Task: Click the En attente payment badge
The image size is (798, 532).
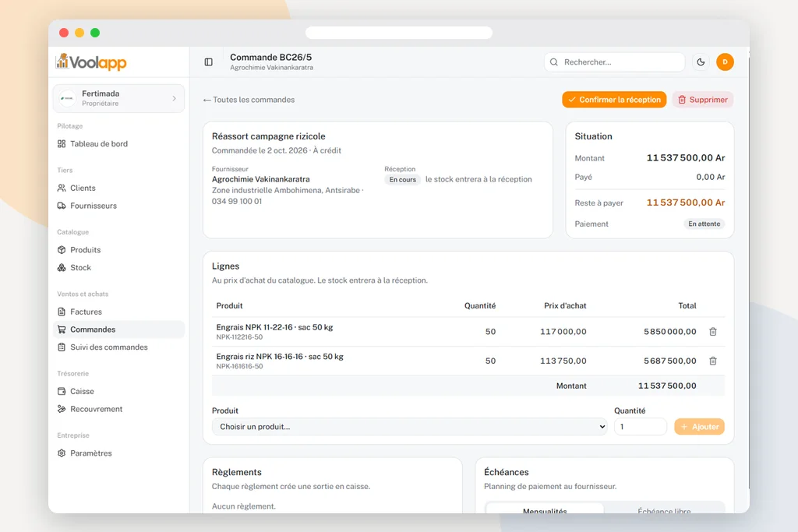Action: pos(704,224)
